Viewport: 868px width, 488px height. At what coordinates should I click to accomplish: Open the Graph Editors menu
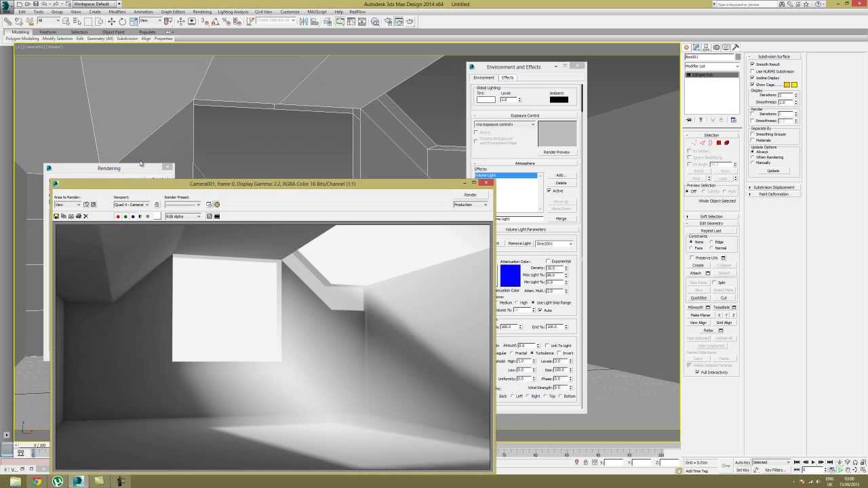(173, 12)
